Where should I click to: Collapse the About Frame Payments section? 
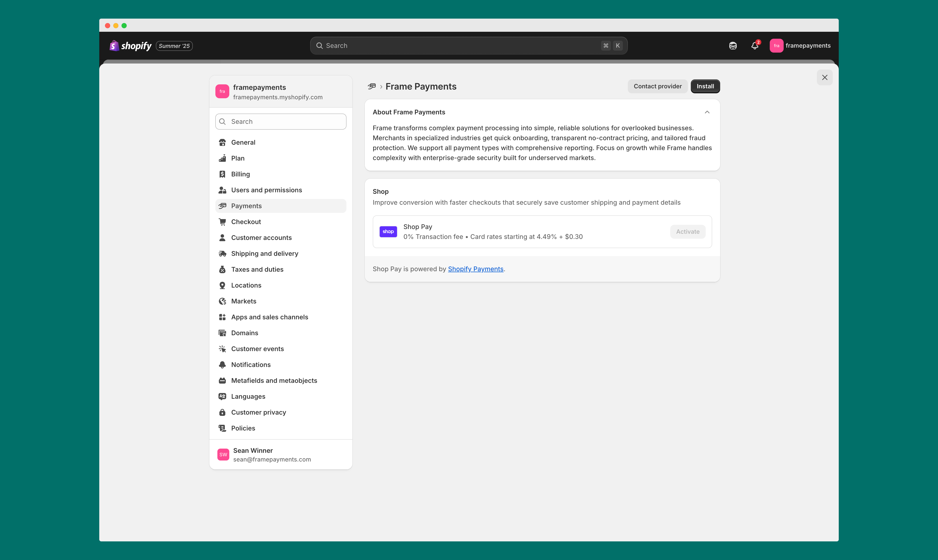707,112
